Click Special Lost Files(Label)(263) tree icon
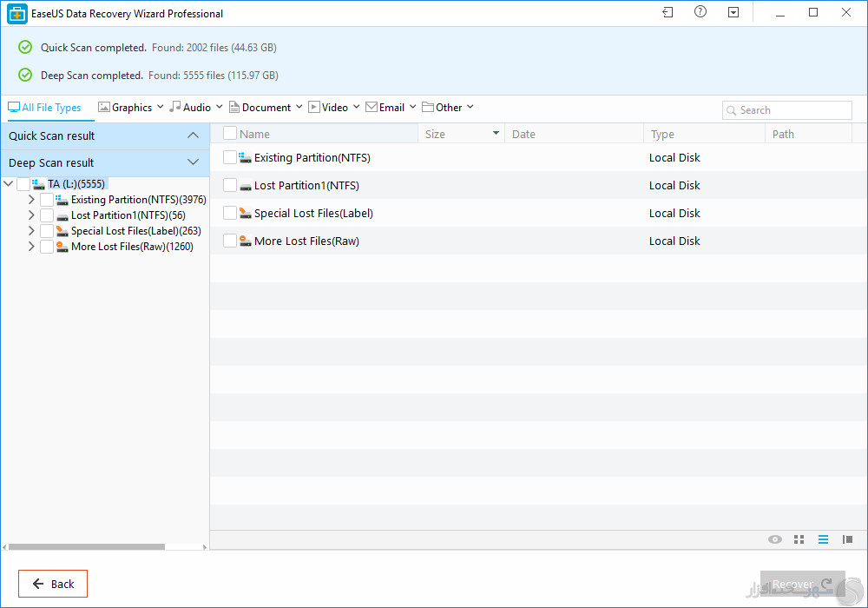 click(x=62, y=231)
